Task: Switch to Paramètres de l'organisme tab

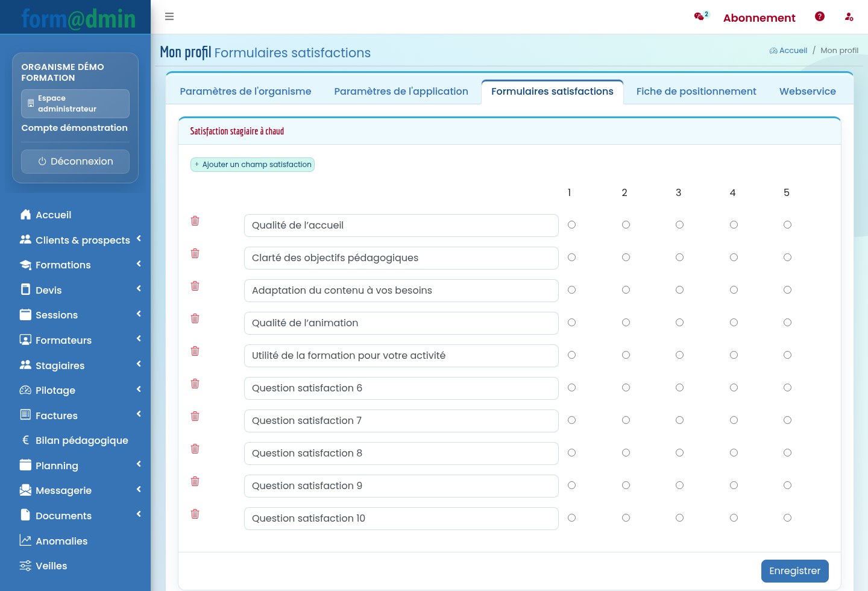Action: tap(245, 92)
